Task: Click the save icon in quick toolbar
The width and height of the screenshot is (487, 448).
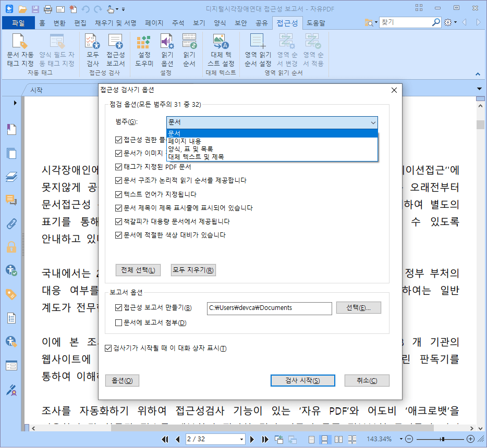Action: tap(35, 9)
